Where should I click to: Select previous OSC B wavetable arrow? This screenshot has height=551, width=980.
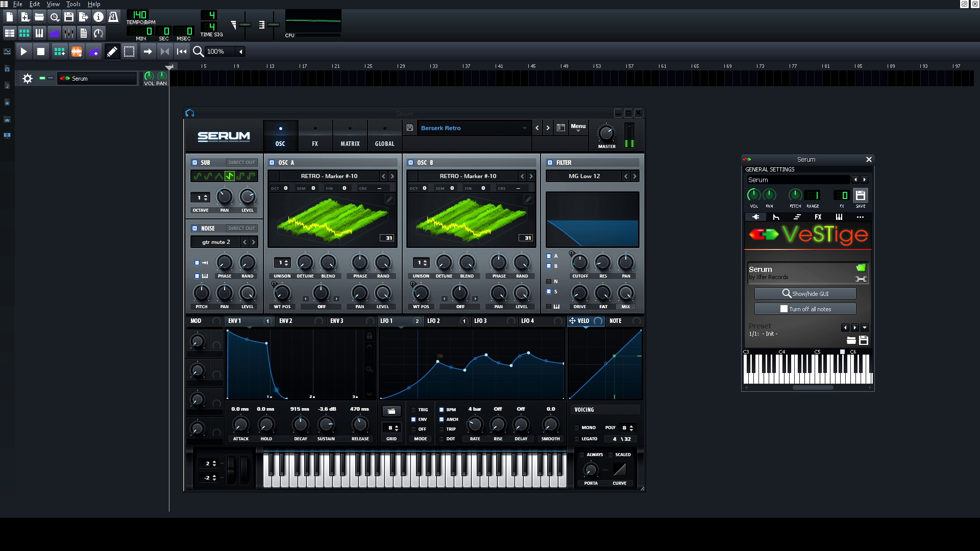coord(522,176)
